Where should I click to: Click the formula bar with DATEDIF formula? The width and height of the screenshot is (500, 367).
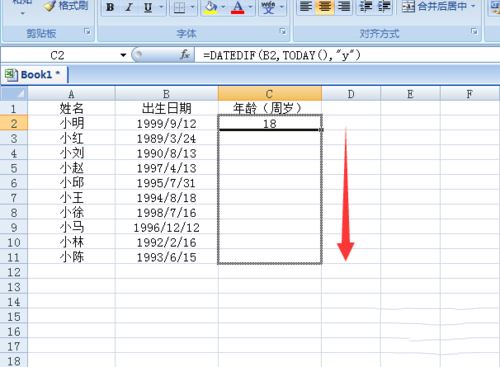pyautogui.click(x=347, y=55)
